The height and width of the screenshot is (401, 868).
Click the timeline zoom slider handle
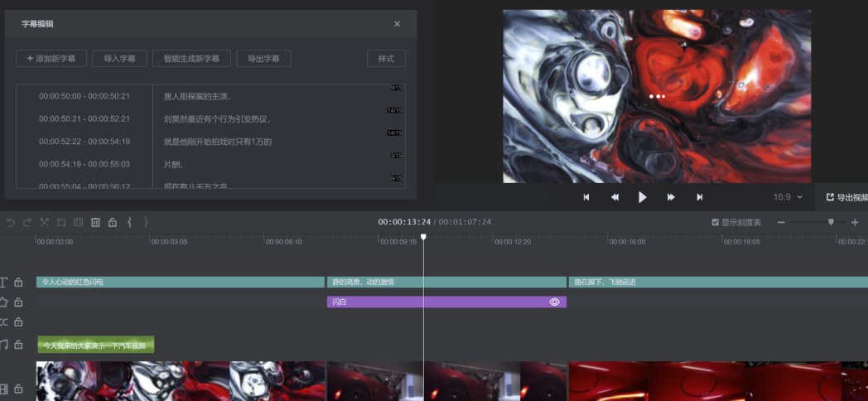tap(831, 221)
